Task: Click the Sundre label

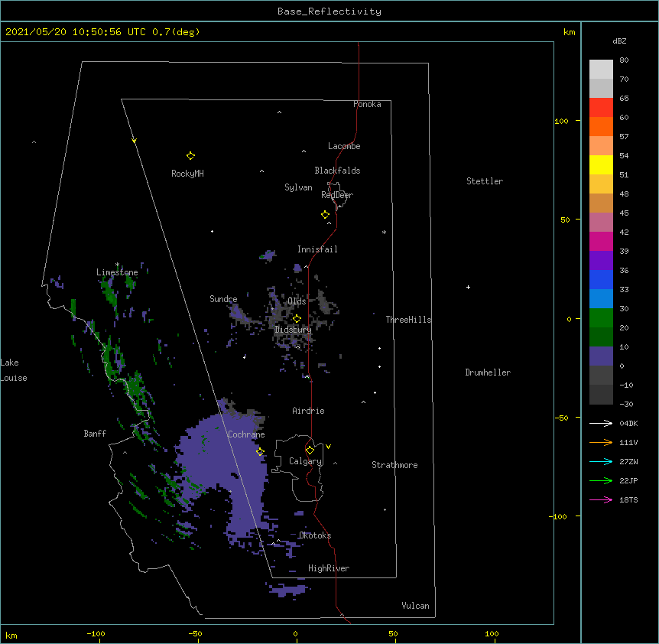Action: [x=223, y=299]
